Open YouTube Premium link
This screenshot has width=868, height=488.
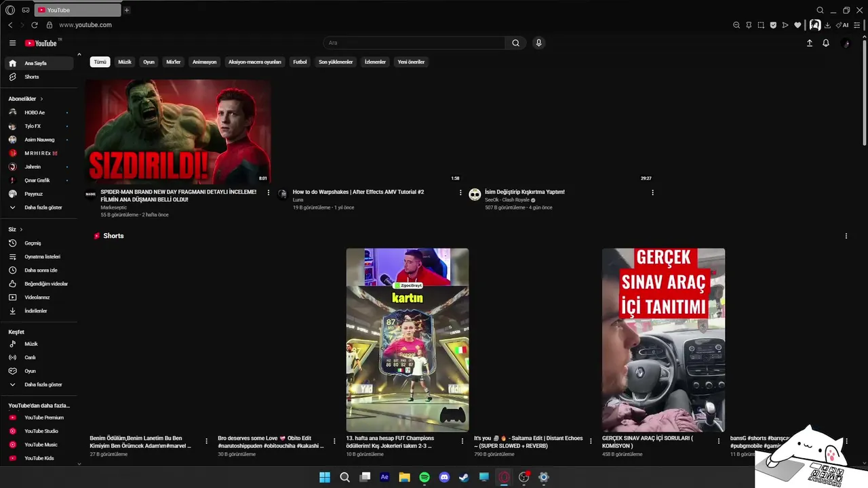click(x=39, y=418)
